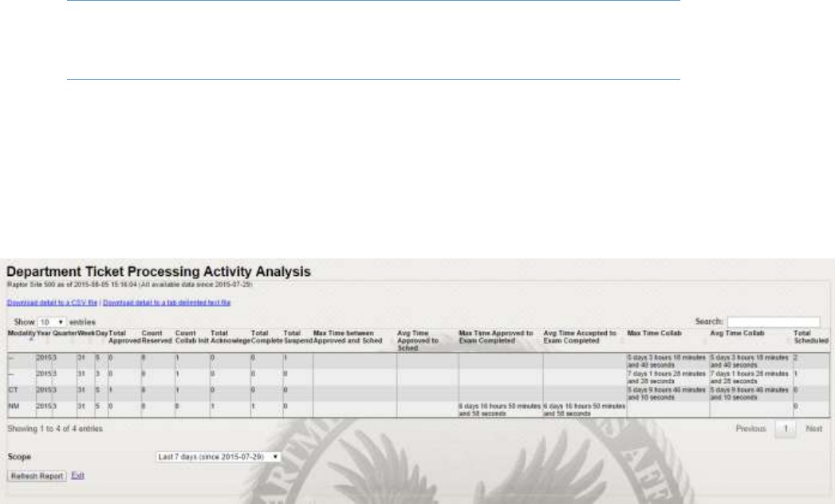This screenshot has width=835, height=504.
Task: Sort table by Modality column
Action: pos(22,333)
